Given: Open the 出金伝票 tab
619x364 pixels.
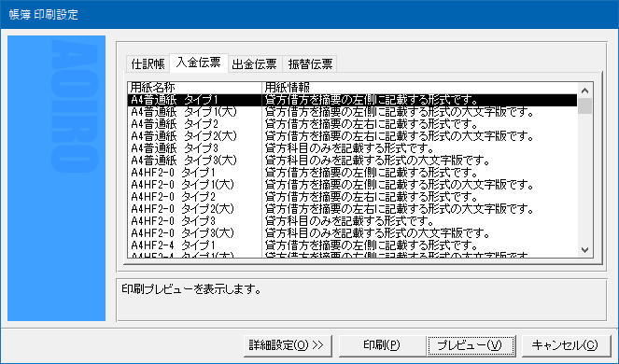Looking at the screenshot, I should coord(255,64).
